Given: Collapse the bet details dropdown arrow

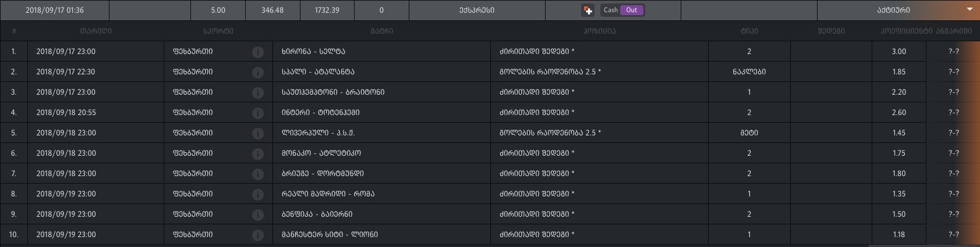Looking at the screenshot, I should [970, 10].
